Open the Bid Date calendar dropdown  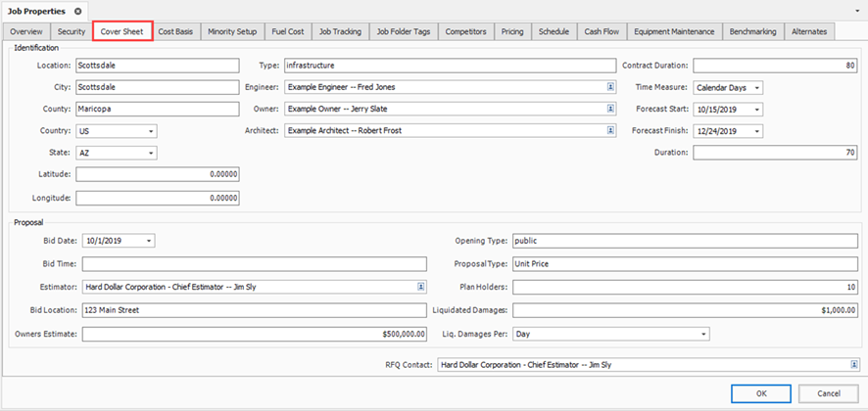148,241
